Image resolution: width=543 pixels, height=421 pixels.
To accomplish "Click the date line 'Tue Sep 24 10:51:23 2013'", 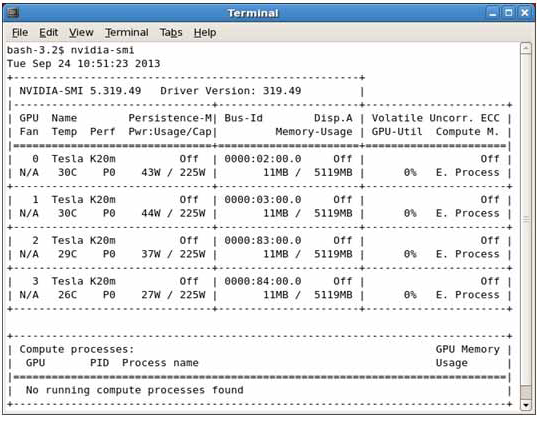I will [83, 64].
